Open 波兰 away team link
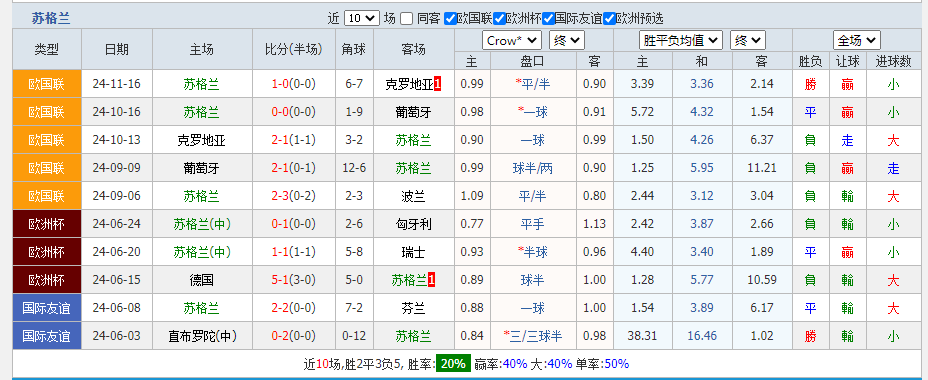928x380 pixels. (414, 196)
